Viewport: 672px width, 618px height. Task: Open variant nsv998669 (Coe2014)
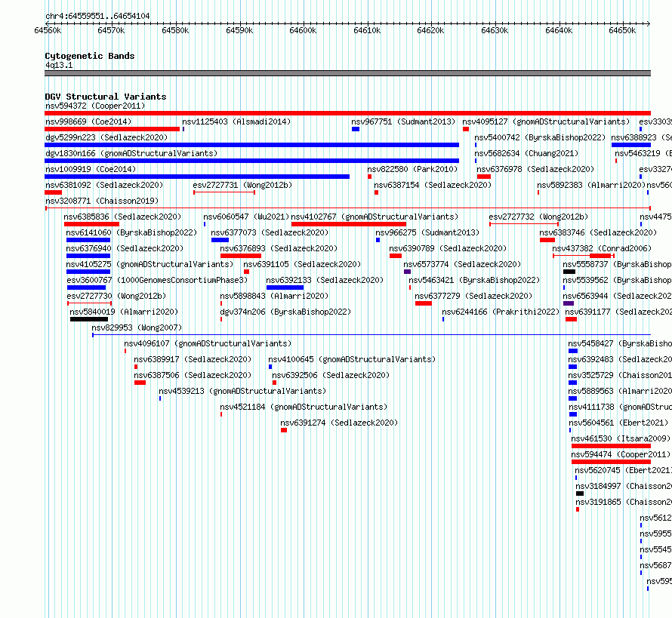88,121
